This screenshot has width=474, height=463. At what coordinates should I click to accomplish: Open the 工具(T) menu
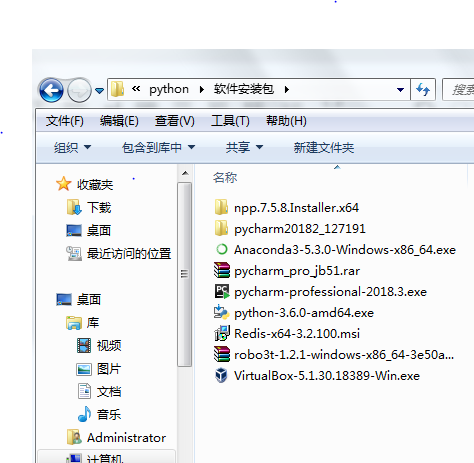click(230, 121)
